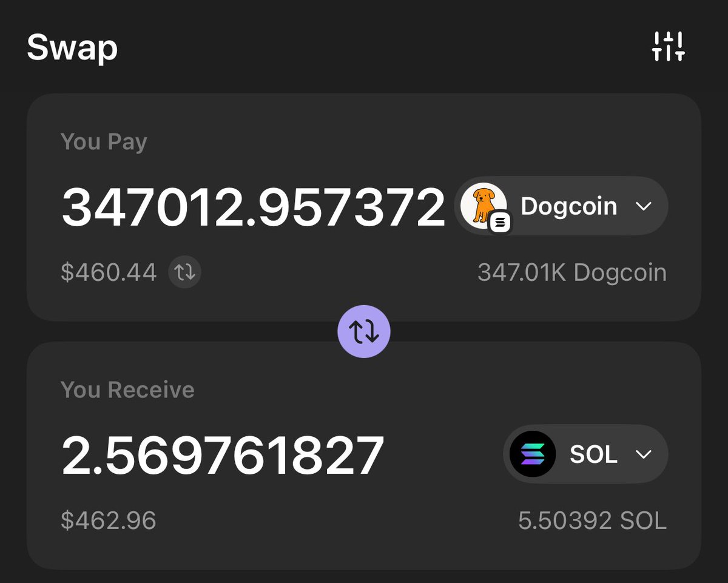Image resolution: width=728 pixels, height=583 pixels.
Task: Expand the SOL token chevron
Action: point(643,454)
